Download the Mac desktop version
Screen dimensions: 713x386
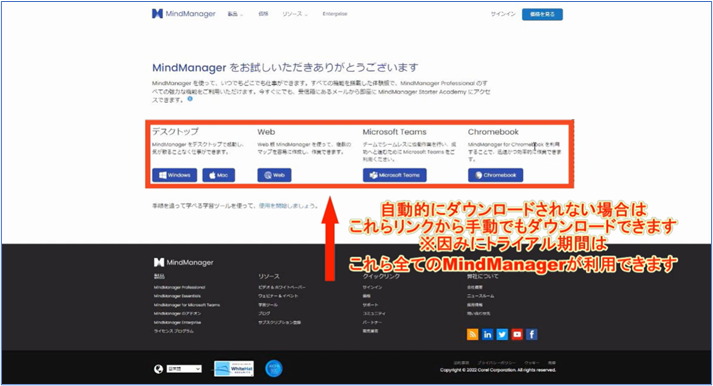click(219, 175)
